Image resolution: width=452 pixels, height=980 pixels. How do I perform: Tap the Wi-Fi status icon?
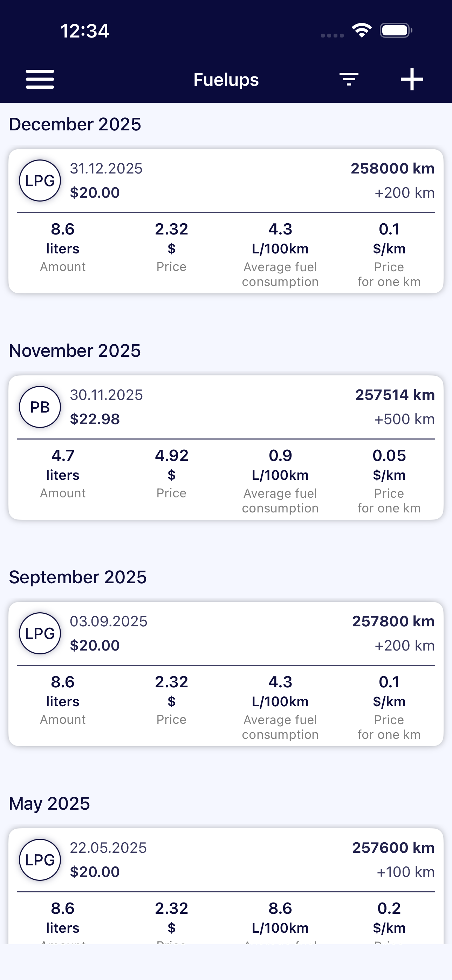pyautogui.click(x=362, y=30)
